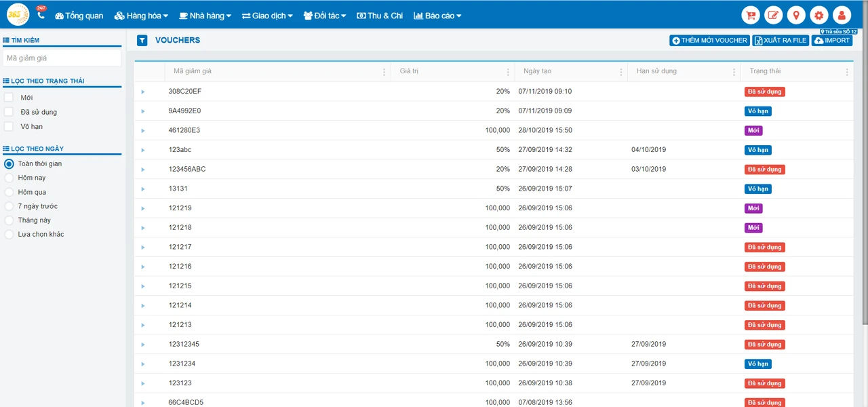Screen dimensions: 868x407
Task: Open the Đối tác dropdown menu
Action: click(325, 16)
